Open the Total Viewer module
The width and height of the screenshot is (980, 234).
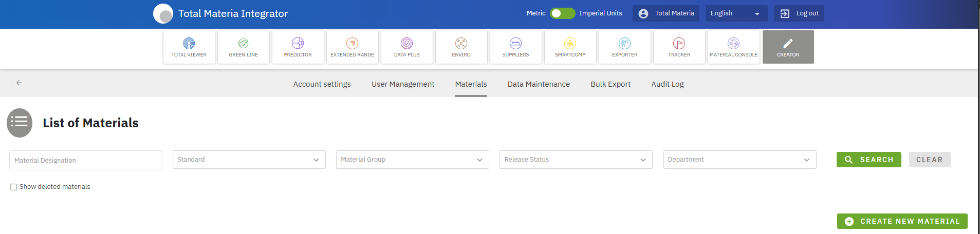(189, 47)
